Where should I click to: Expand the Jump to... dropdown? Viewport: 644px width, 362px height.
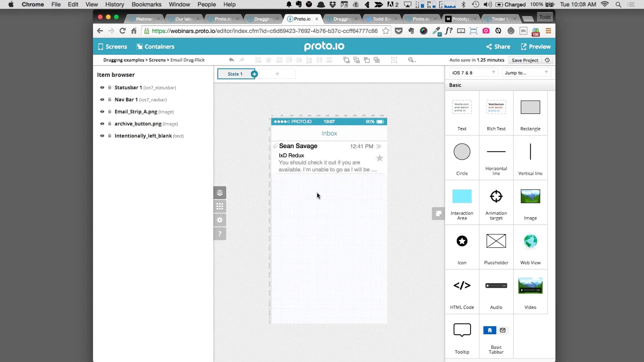(x=526, y=73)
